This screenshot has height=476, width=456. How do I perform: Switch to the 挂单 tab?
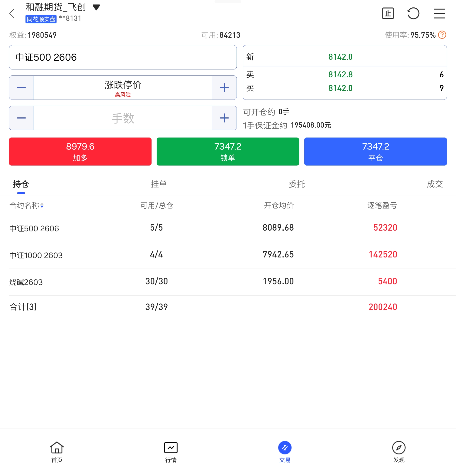point(159,184)
